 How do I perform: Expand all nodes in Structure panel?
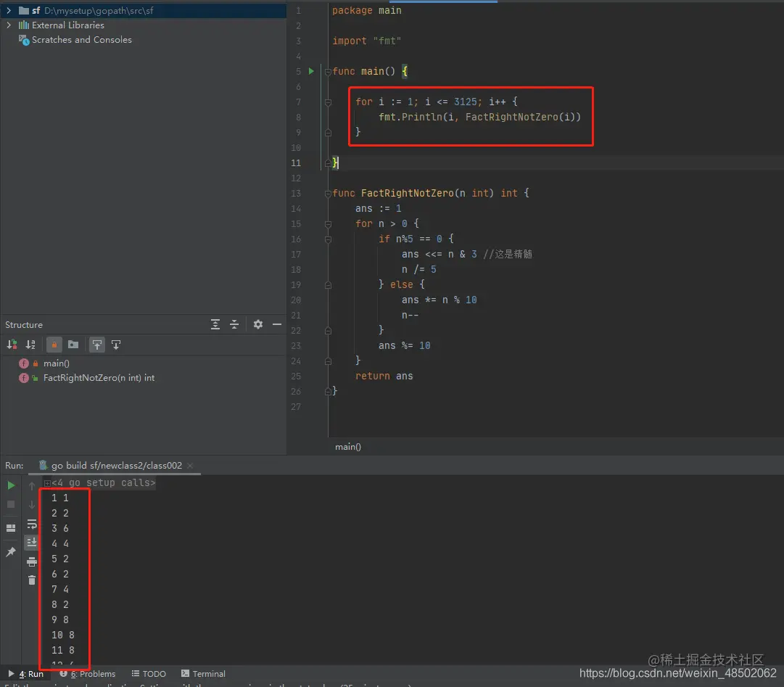click(215, 324)
